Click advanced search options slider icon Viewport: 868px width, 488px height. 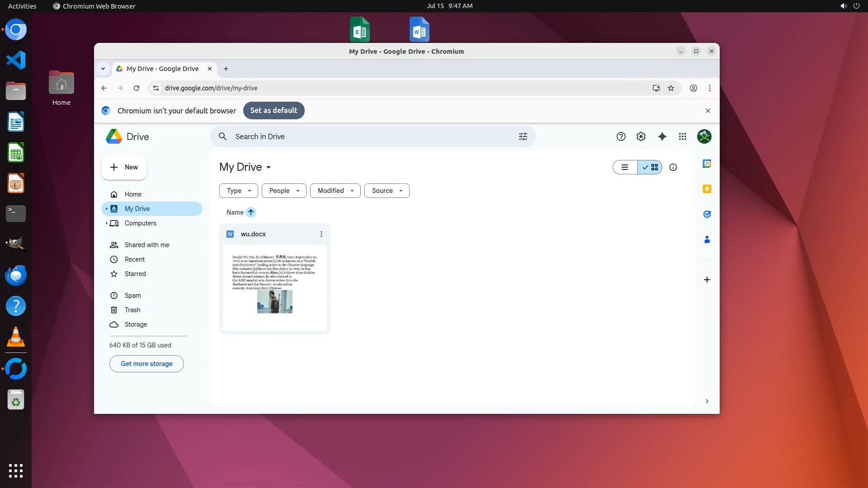pos(523,136)
